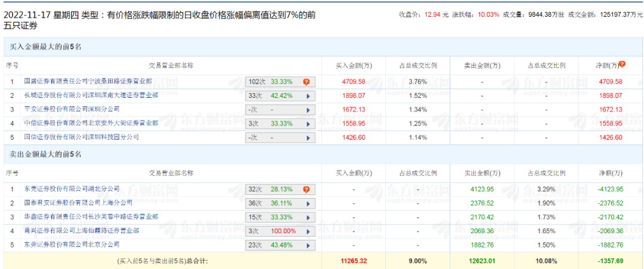
Task: Expand the arrow in 平安证券深圳分公司 row
Action: (308, 110)
